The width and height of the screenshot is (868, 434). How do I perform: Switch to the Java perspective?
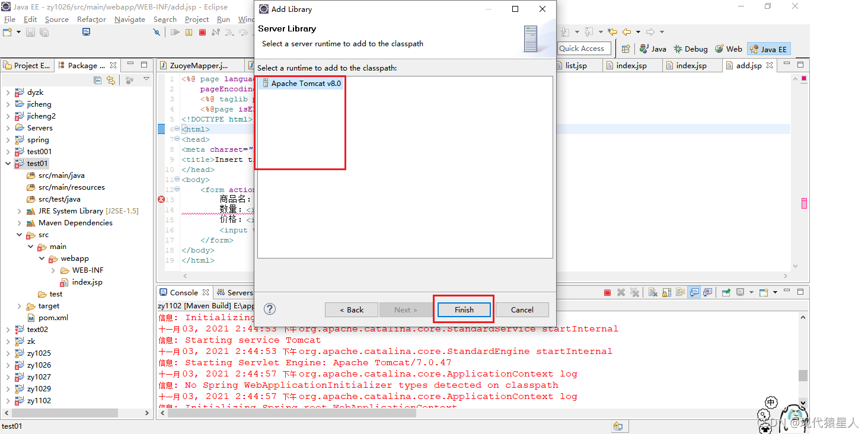653,49
